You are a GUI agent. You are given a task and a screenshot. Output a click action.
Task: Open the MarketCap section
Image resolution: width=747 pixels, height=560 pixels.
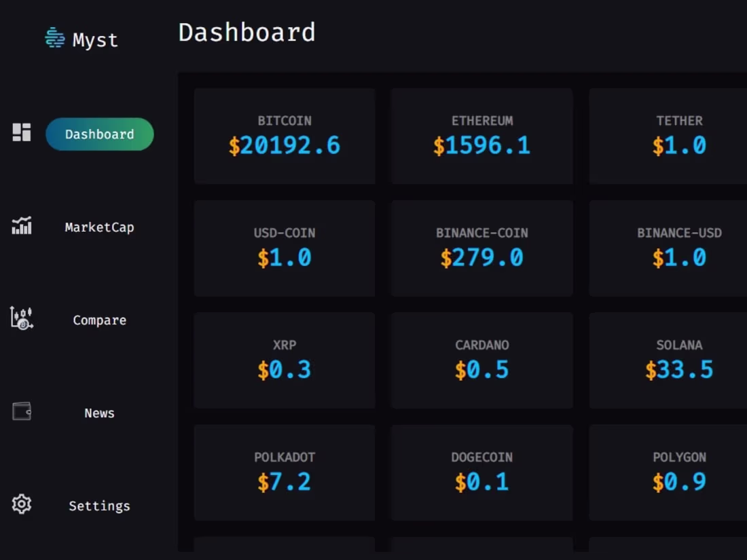coord(99,227)
